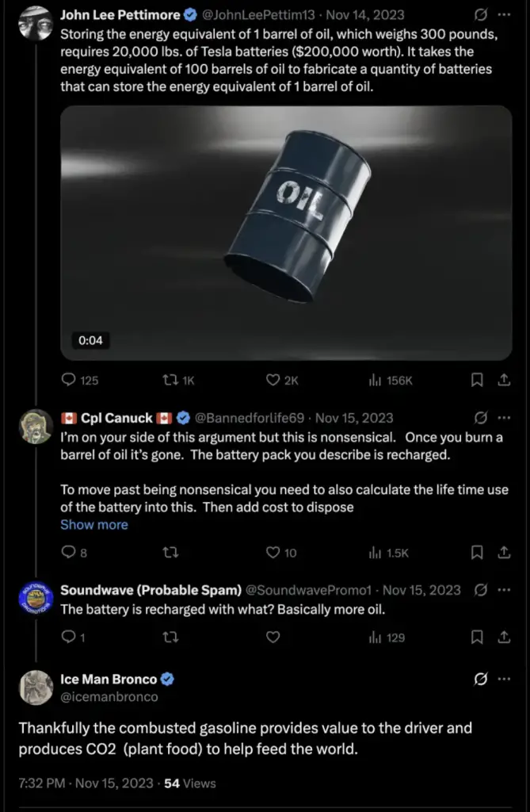
Task: View analytics for Cpl Canuck's reply
Action: (x=389, y=553)
